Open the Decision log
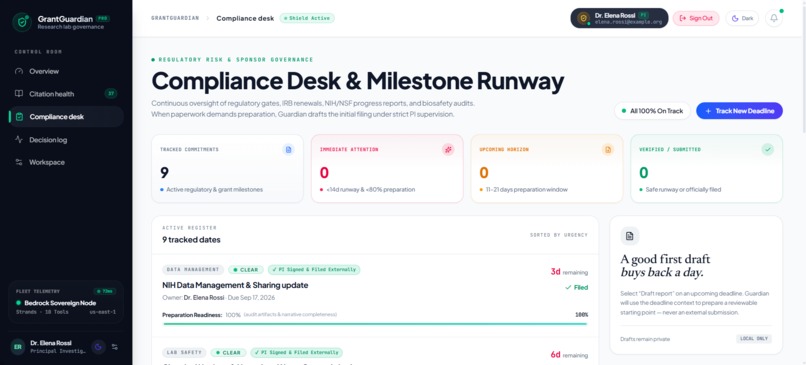This screenshot has height=365, width=806. 66,139
